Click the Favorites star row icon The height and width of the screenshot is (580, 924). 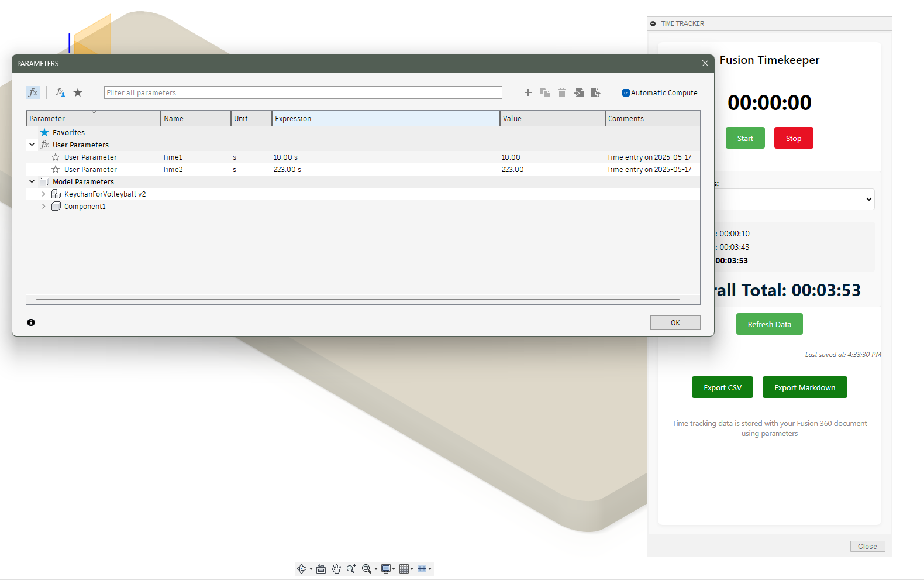[x=44, y=132]
